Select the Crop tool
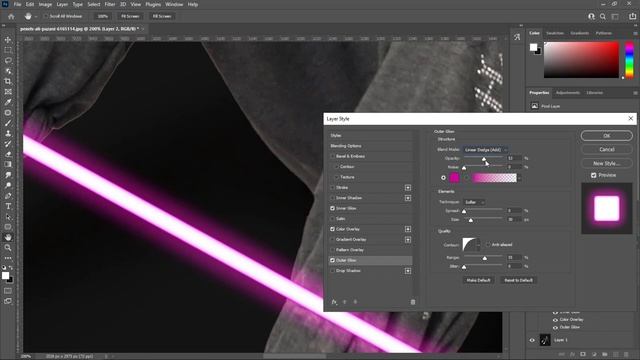Viewport: 640px width, 360px height. click(8, 81)
